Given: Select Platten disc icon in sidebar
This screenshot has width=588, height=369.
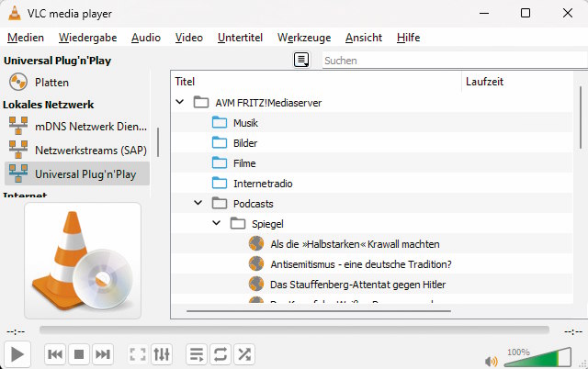Looking at the screenshot, I should (x=18, y=82).
